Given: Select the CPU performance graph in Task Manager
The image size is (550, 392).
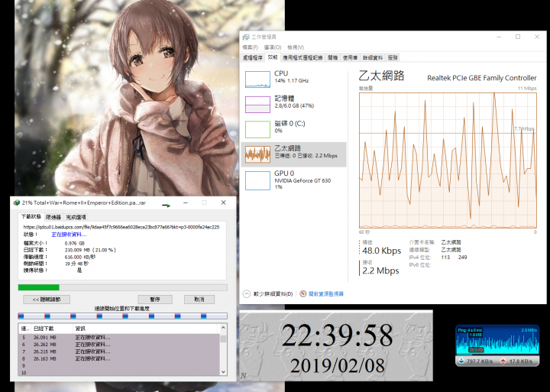Looking at the screenshot, I should tap(257, 79).
